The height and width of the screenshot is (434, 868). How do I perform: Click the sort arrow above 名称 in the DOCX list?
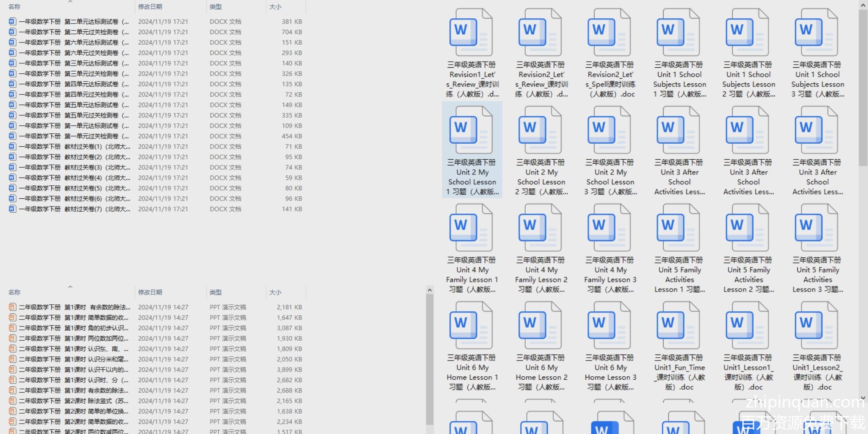[70, 2]
